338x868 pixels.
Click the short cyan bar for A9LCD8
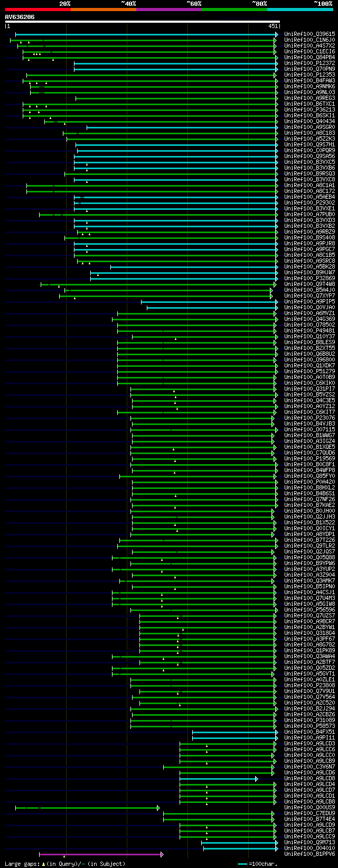219,778
